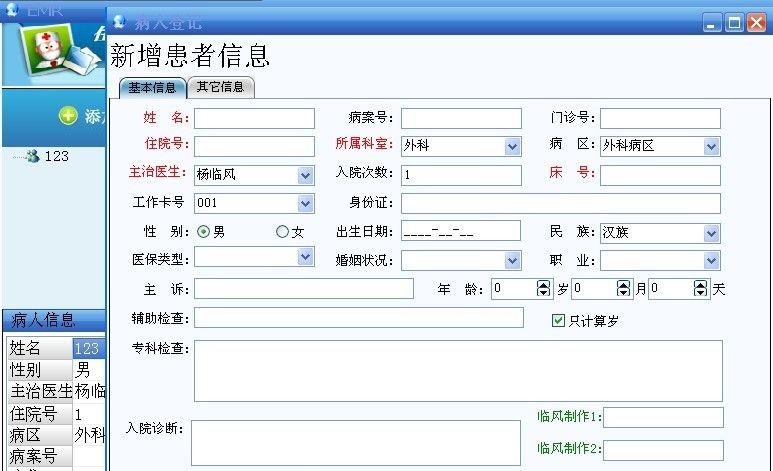This screenshot has height=471, width=773.
Task: Switch to the 其它信息 tab
Action: (220, 87)
